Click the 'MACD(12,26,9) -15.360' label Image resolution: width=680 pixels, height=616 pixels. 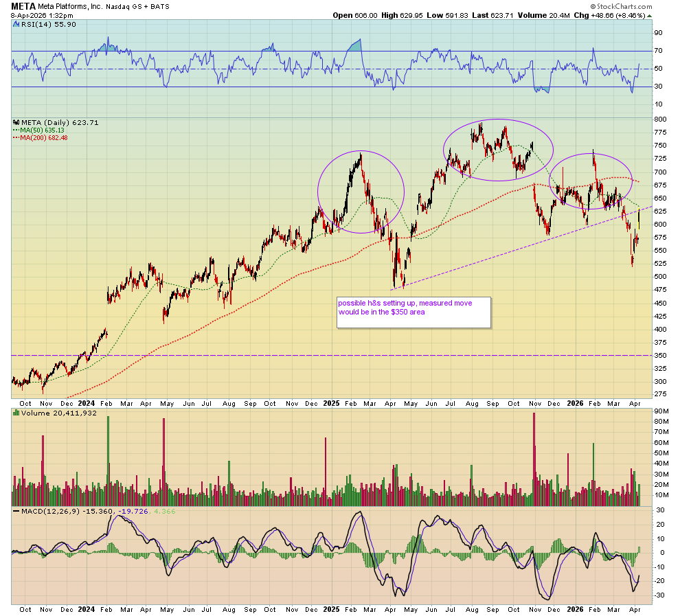[x=67, y=511]
